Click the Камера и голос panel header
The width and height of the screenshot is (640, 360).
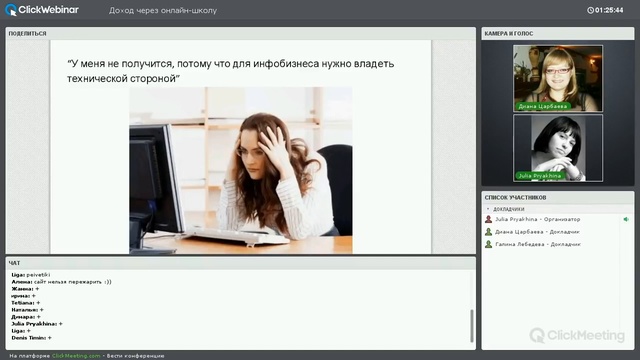(x=558, y=33)
